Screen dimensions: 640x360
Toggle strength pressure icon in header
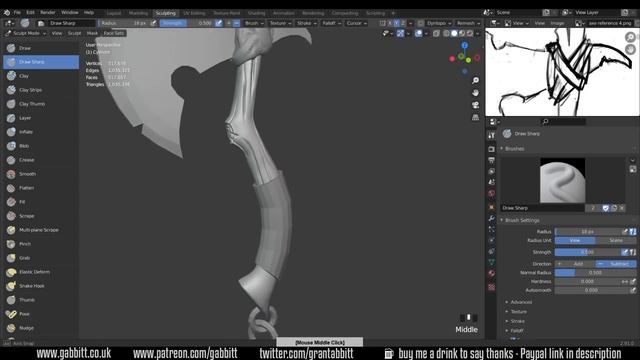[219, 23]
